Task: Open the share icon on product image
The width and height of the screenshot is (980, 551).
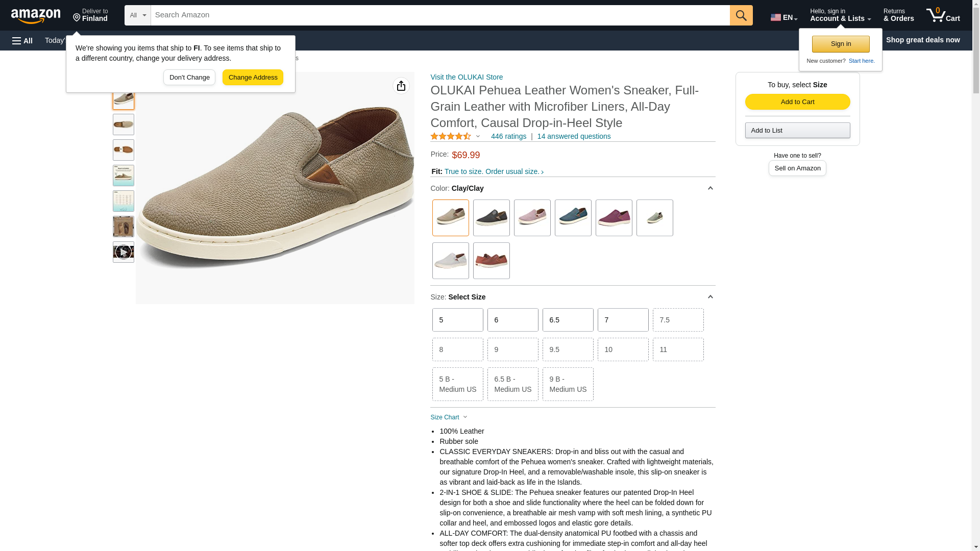Action: 401,86
